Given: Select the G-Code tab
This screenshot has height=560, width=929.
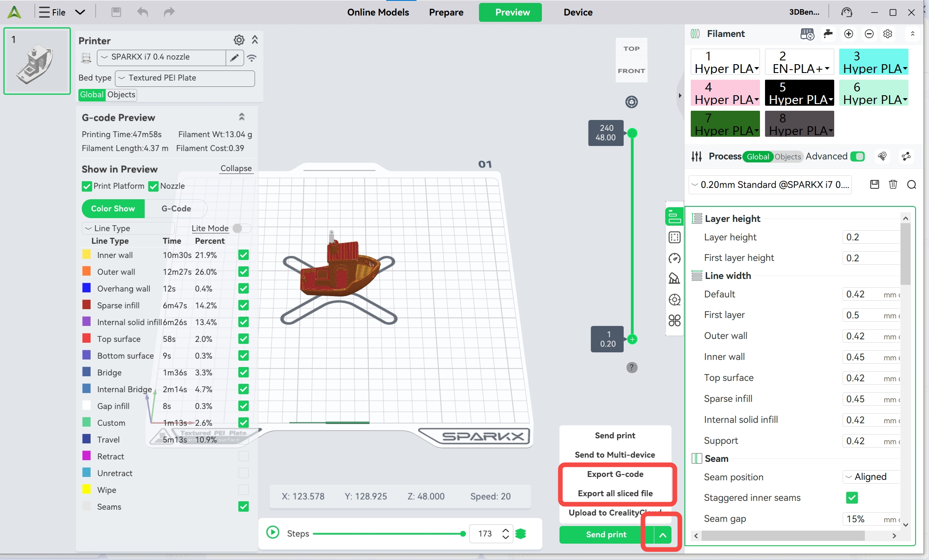Looking at the screenshot, I should click(176, 208).
